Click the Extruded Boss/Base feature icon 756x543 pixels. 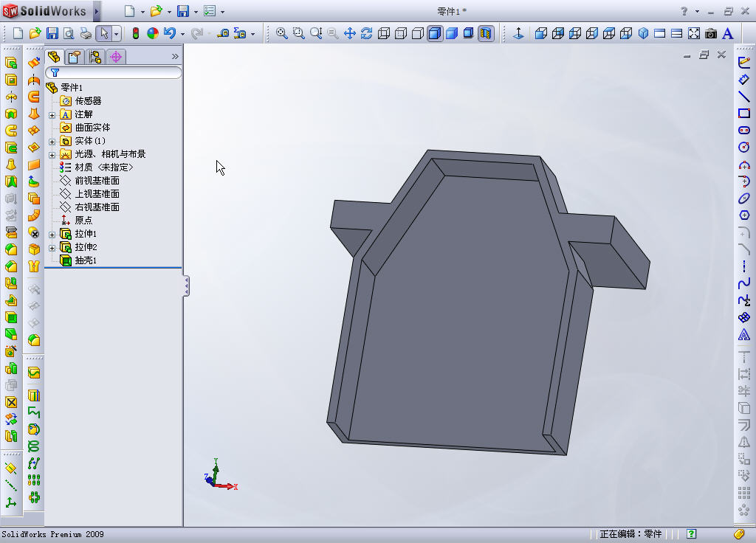click(11, 63)
